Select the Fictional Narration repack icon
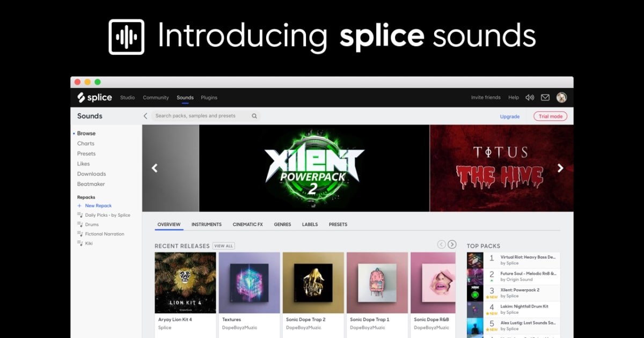The height and width of the screenshot is (338, 644). pos(80,233)
